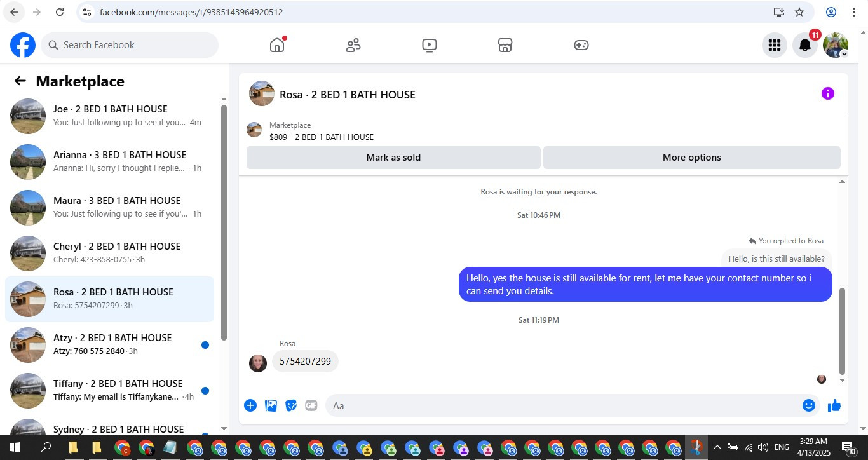
Task: Click the back arrow beside Marketplace heading
Action: click(x=20, y=81)
